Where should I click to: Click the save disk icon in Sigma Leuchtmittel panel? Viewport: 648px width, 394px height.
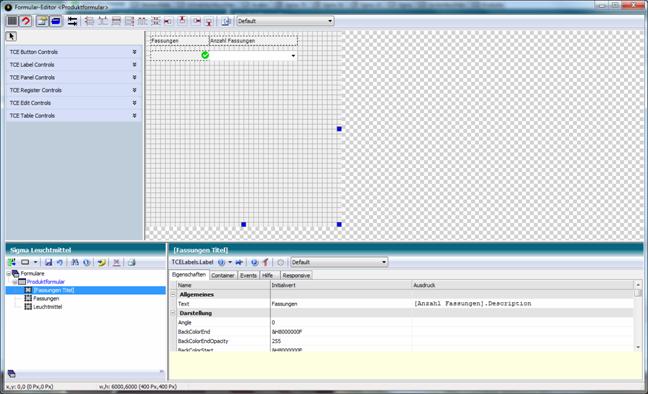tap(48, 262)
